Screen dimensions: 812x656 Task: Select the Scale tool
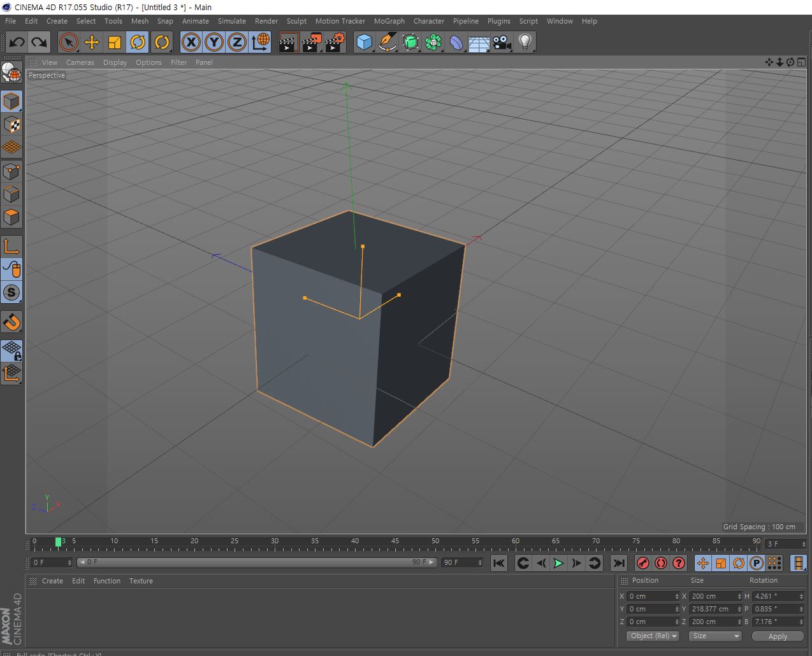pos(115,43)
